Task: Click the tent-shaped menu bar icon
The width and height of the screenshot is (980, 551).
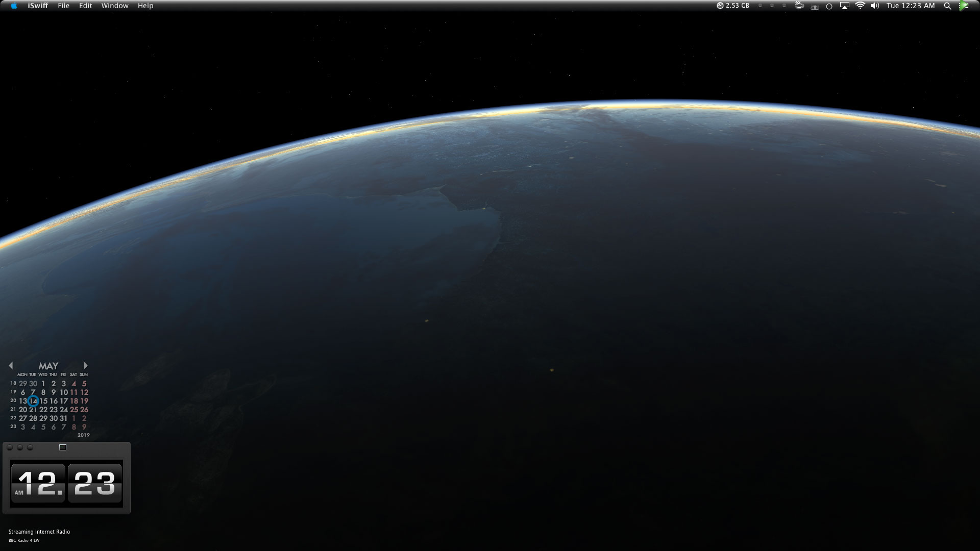Action: click(815, 7)
